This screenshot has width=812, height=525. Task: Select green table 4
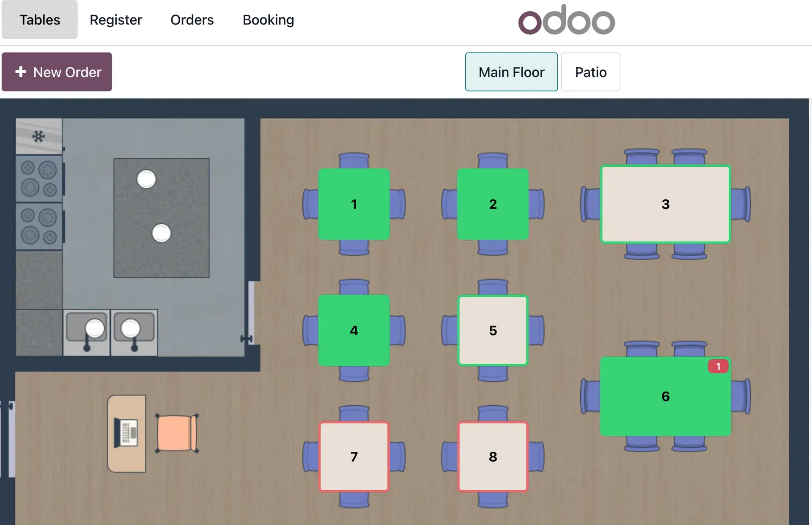354,330
